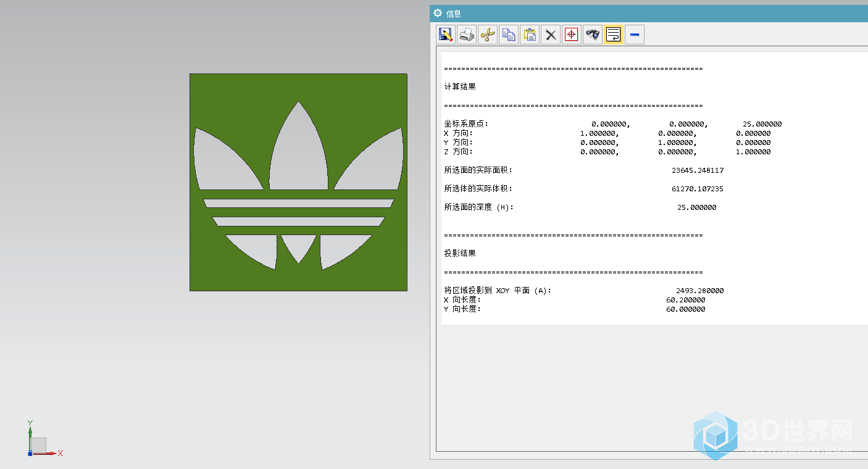Click the X 向长度 label

pos(462,300)
